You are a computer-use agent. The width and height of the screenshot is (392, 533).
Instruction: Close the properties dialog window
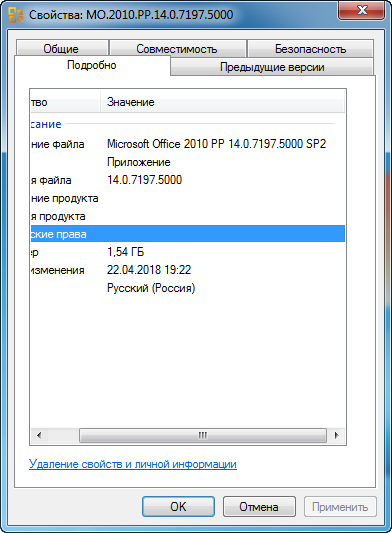click(x=361, y=11)
